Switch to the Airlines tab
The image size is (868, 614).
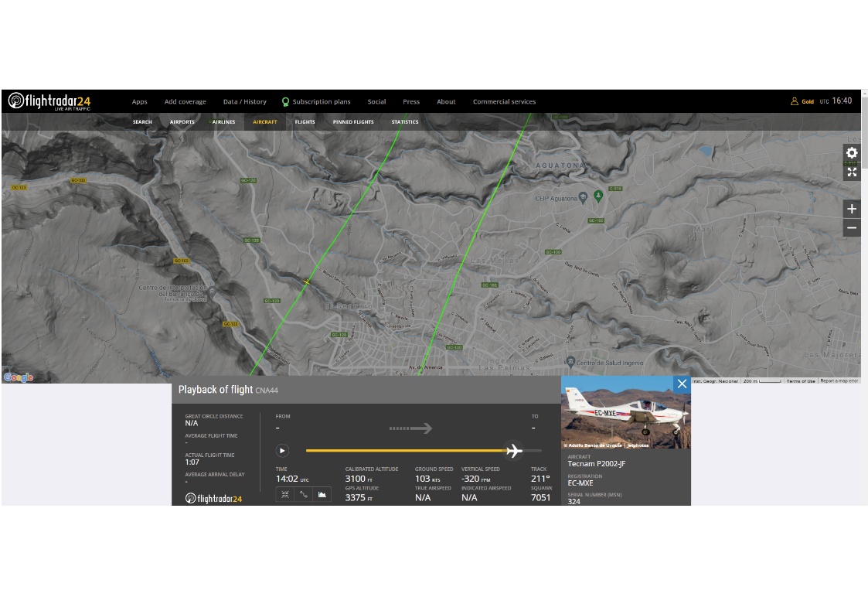coord(223,122)
